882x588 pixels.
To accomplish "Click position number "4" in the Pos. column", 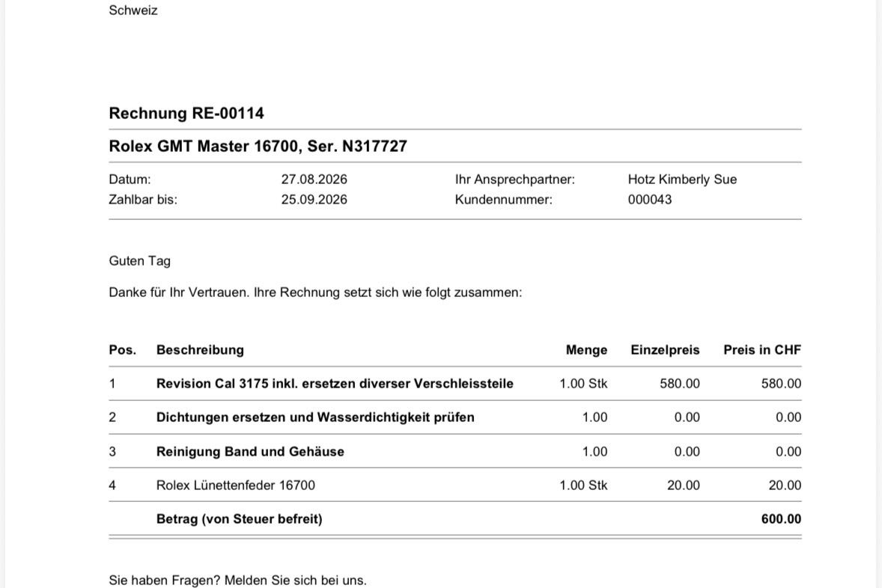I will click(112, 485).
